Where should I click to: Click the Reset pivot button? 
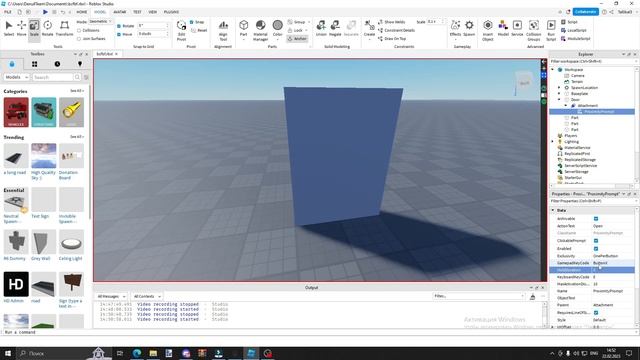pos(199,30)
